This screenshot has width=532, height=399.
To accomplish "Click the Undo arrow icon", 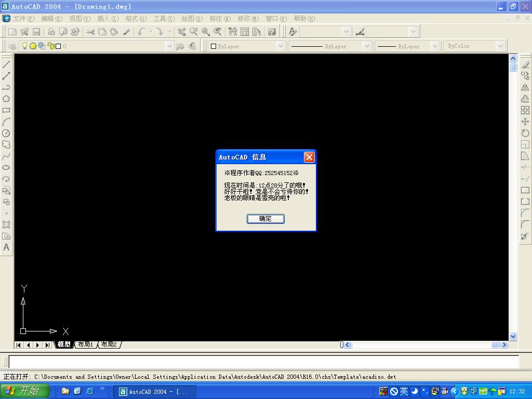I will pos(141,32).
